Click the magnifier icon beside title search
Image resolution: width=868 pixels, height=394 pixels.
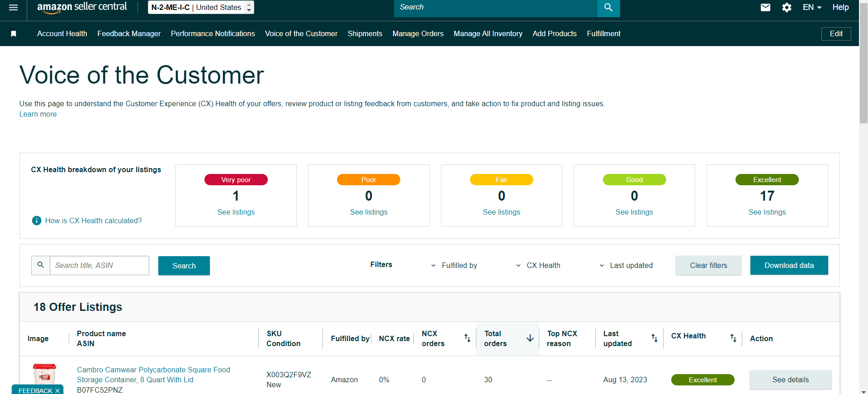pos(41,265)
